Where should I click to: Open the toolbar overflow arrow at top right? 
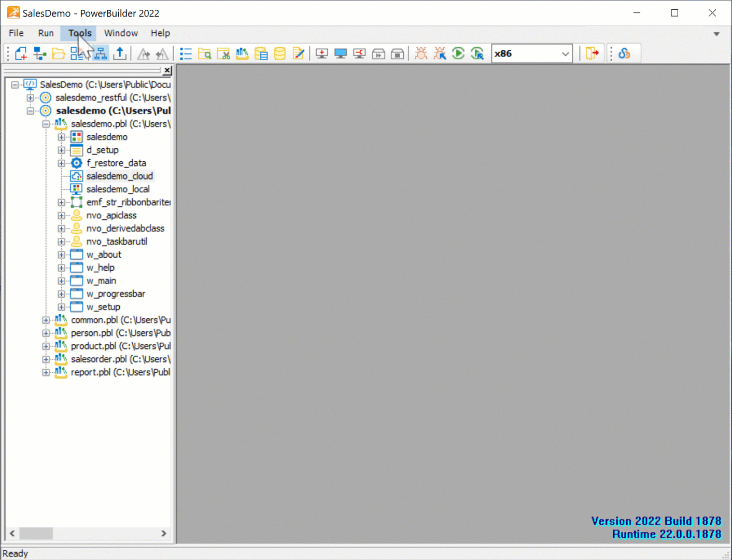point(716,34)
